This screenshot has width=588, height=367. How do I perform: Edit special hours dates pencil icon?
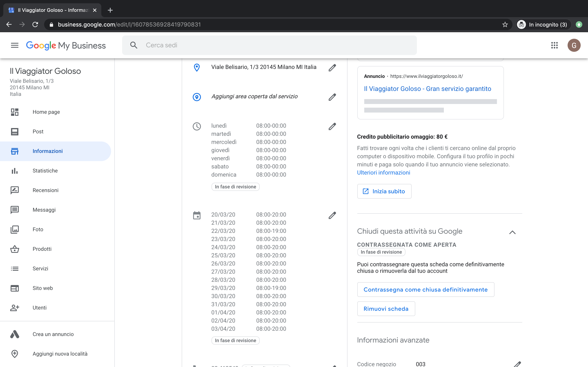point(332,215)
